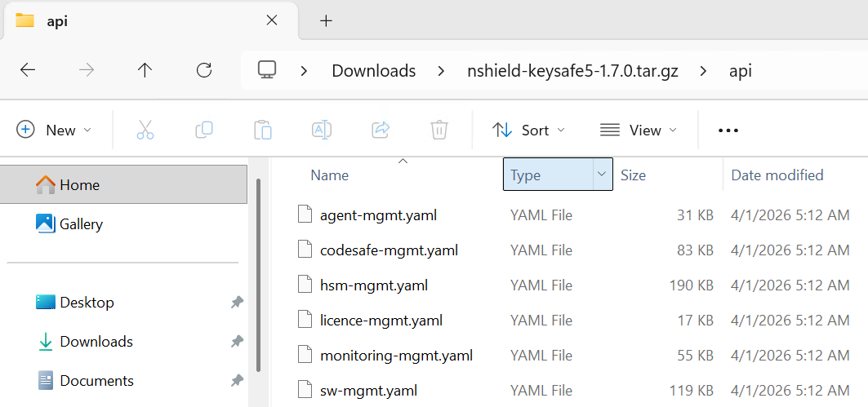This screenshot has width=868, height=407.
Task: Click the Paste clipboard icon
Action: 262,130
